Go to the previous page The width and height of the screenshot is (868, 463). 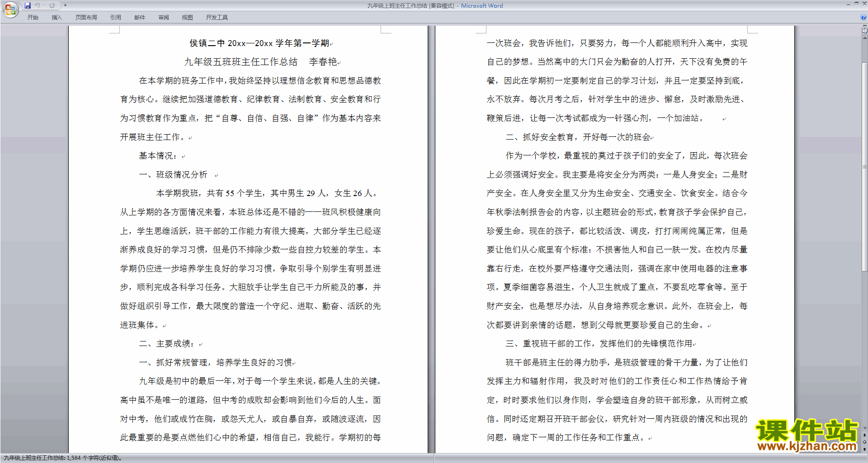pos(865,435)
